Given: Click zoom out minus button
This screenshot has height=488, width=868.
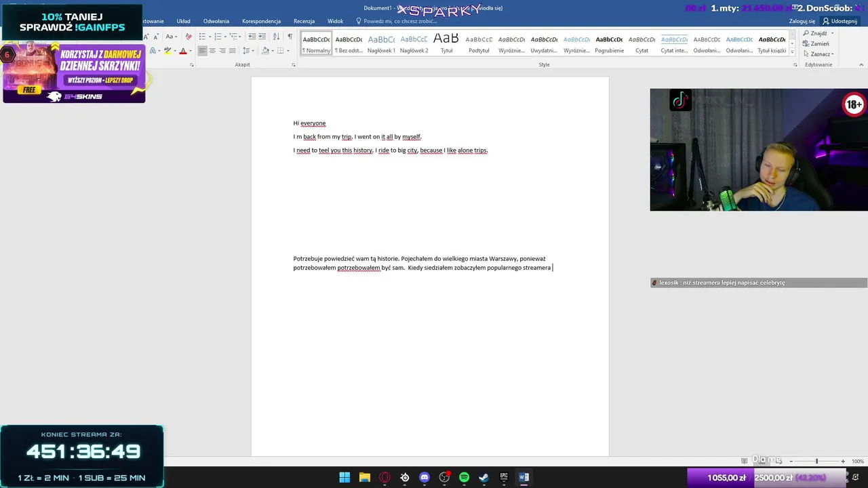Looking at the screenshot, I should click(x=791, y=461).
